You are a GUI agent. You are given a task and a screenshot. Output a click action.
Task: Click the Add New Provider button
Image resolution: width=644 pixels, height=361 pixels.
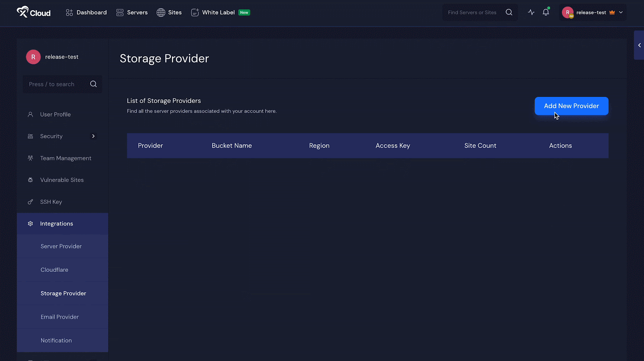click(x=572, y=106)
